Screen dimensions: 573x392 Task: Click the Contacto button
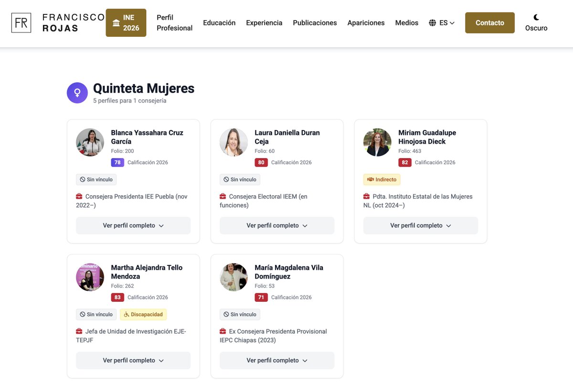point(489,22)
